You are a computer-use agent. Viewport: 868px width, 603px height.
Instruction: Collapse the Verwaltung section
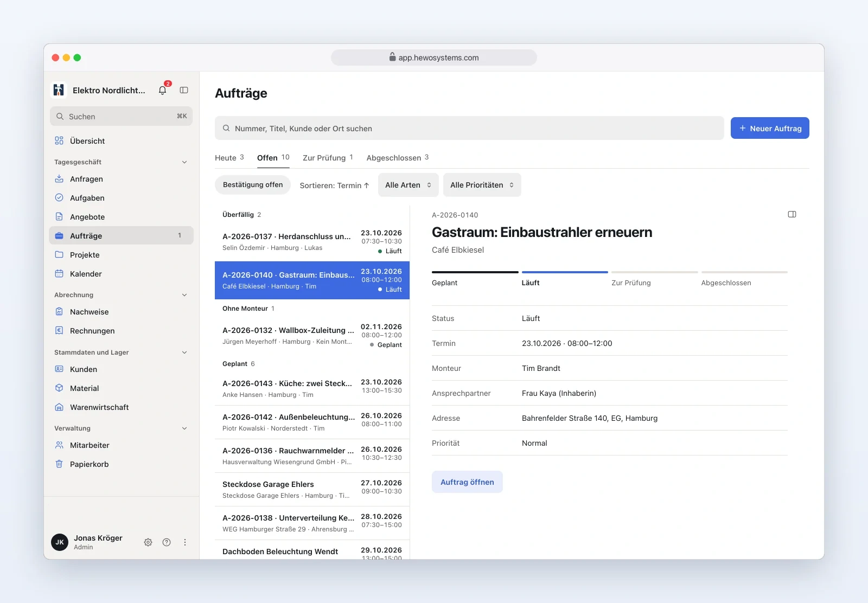pyautogui.click(x=184, y=428)
